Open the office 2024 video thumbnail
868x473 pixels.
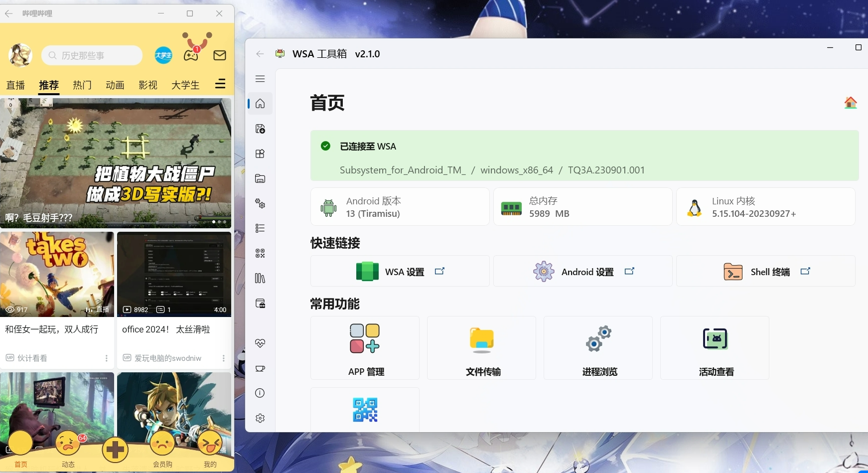coord(174,274)
